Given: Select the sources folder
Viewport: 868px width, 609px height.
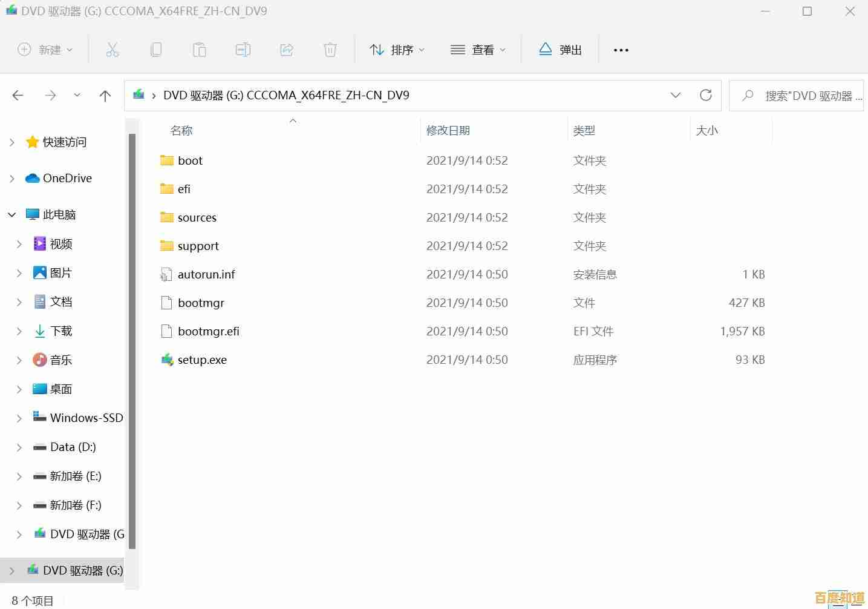Looking at the screenshot, I should pyautogui.click(x=197, y=217).
